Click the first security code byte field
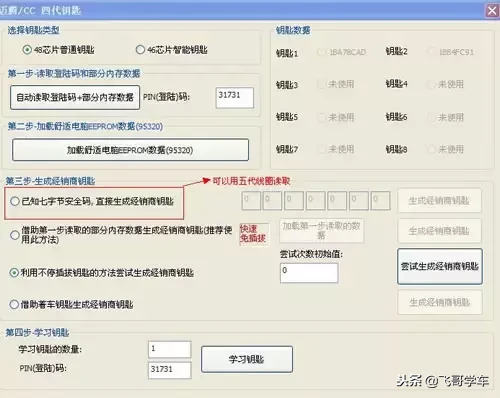The image size is (500, 398). pyautogui.click(x=251, y=201)
